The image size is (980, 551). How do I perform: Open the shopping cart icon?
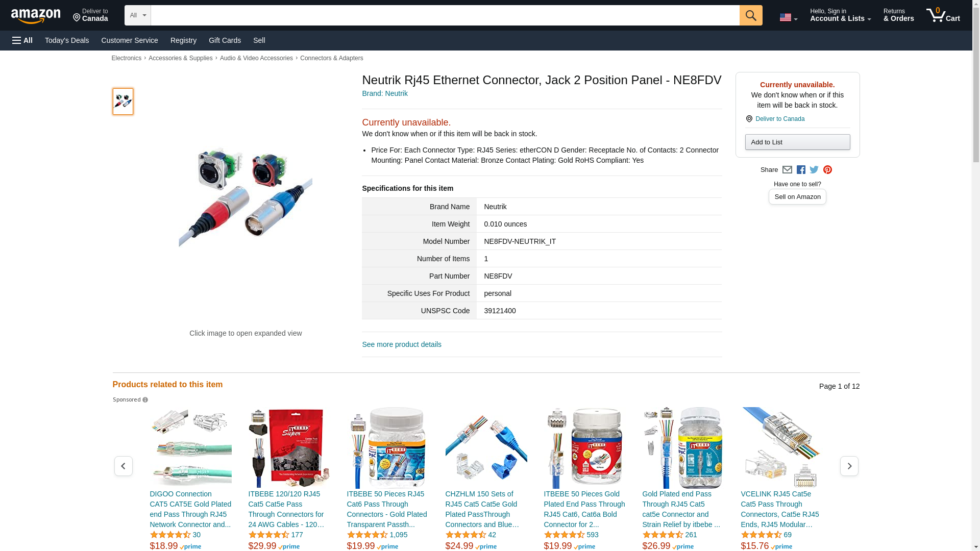tap(943, 15)
